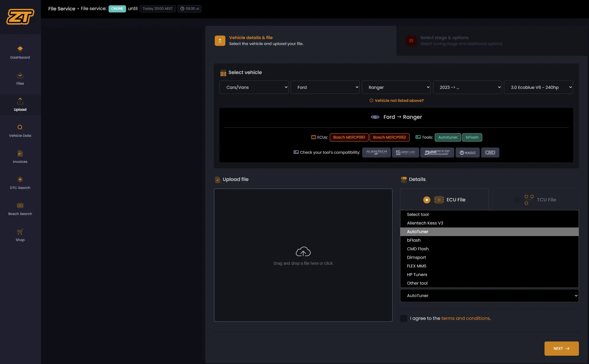
Task: Open the Invoices page
Action: pyautogui.click(x=20, y=157)
